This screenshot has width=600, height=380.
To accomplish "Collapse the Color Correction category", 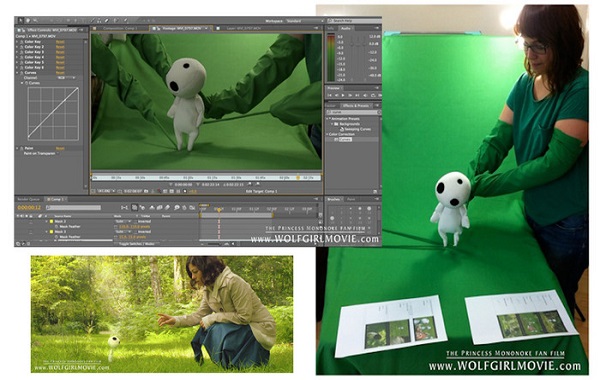I will tap(328, 134).
